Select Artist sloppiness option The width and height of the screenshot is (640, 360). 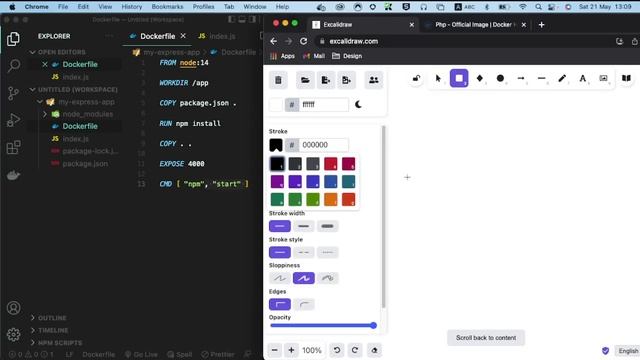303,278
